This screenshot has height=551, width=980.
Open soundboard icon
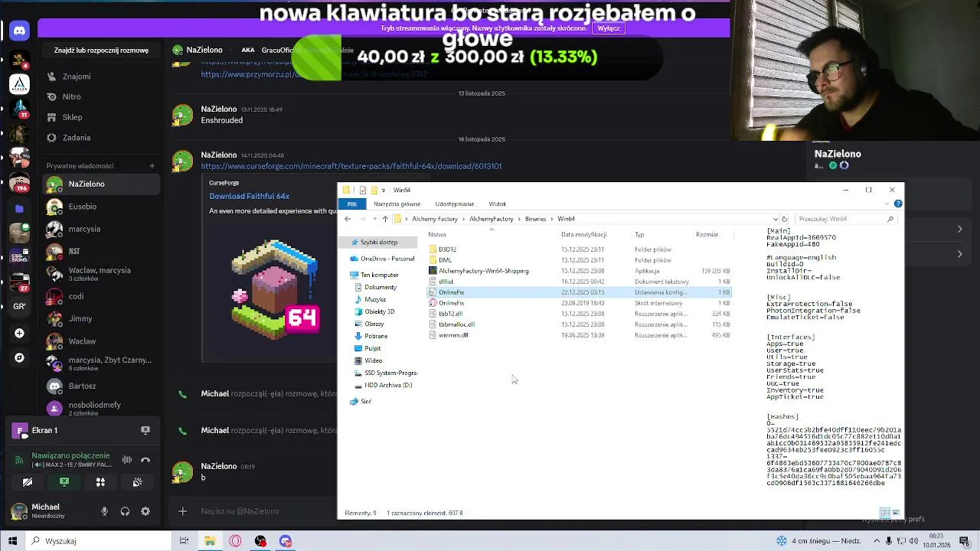point(137,482)
